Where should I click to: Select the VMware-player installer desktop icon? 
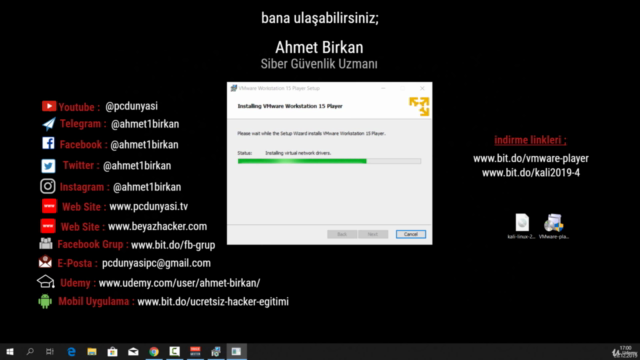553,223
